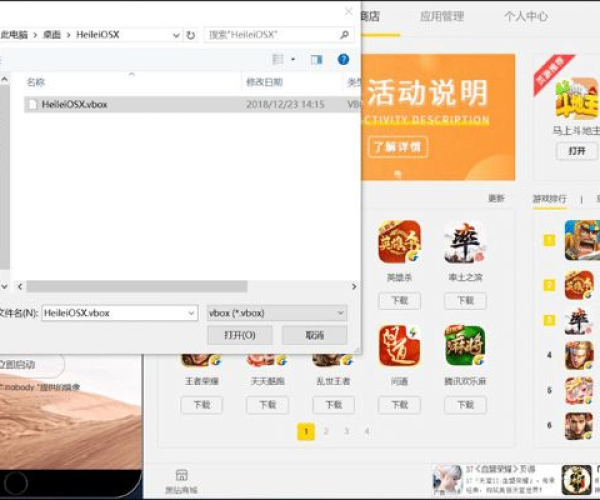Go to page 4 of games

(367, 432)
